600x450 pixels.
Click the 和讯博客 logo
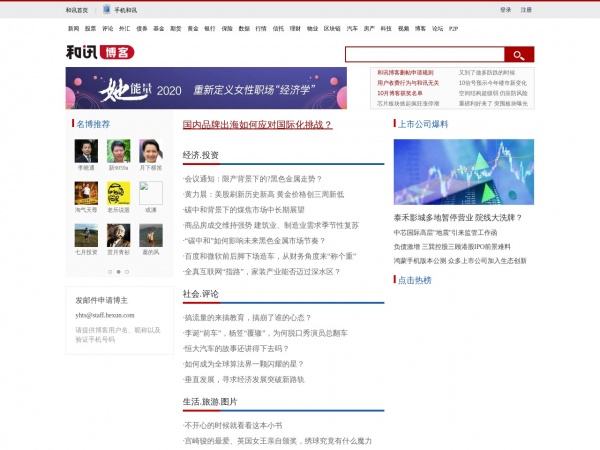(x=100, y=52)
